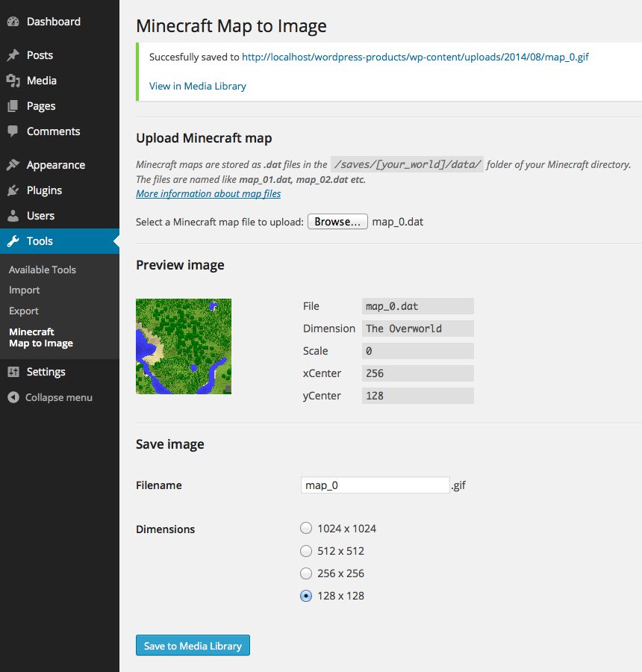Click the .gif extension label
Viewport: 642px width, 672px height.
tap(458, 485)
